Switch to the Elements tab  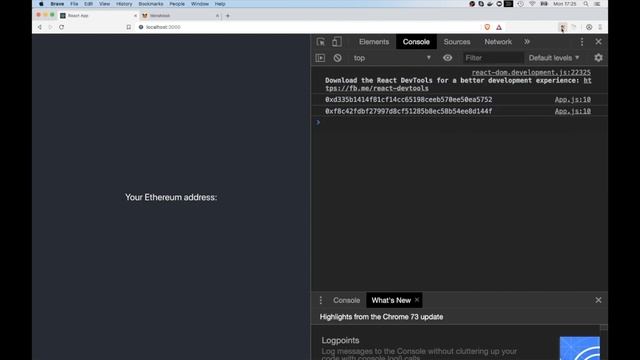coord(374,42)
